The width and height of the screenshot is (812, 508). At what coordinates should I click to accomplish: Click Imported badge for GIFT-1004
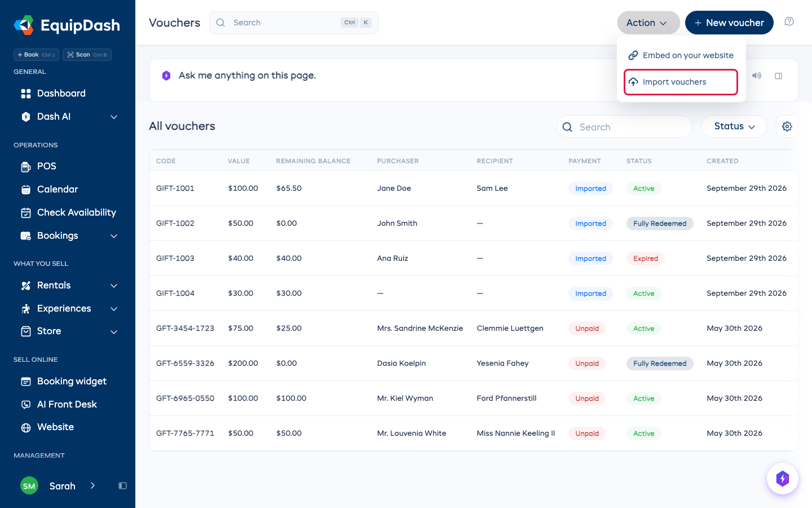pyautogui.click(x=590, y=294)
